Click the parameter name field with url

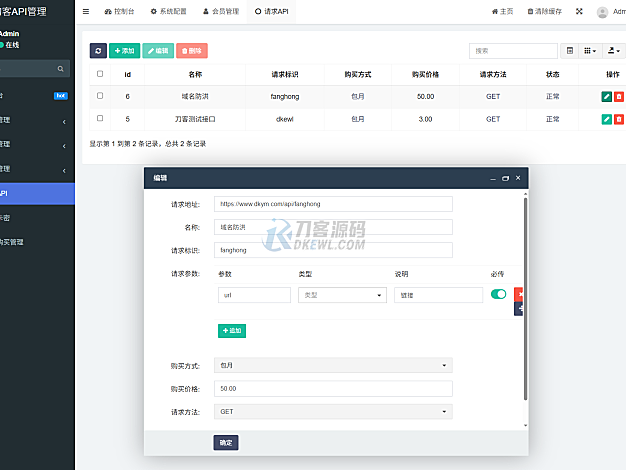coord(254,295)
